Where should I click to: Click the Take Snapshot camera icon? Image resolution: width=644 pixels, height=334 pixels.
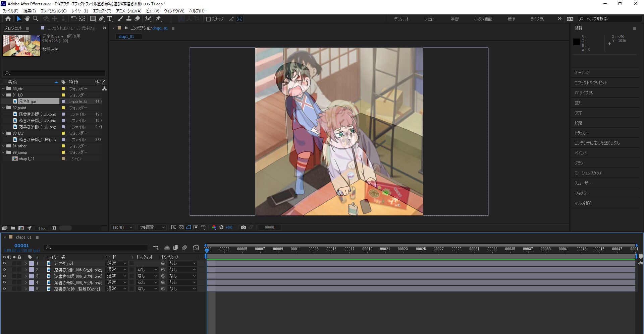click(244, 227)
